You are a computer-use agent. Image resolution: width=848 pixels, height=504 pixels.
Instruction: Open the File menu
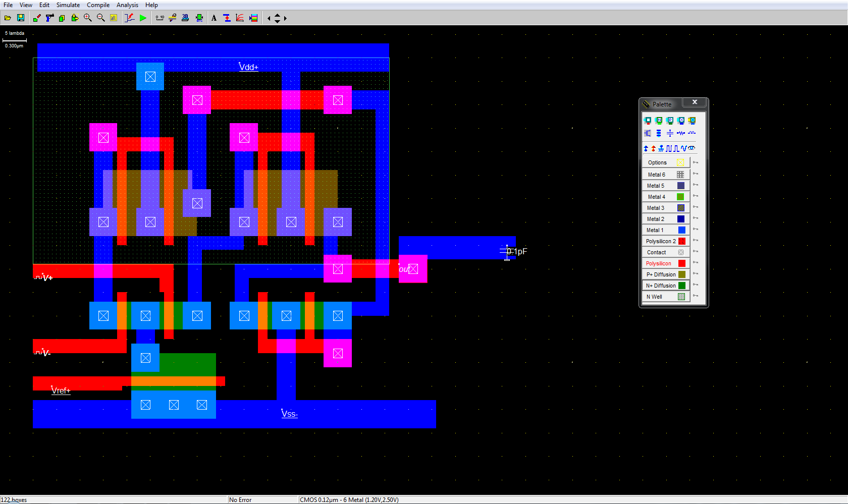point(8,5)
